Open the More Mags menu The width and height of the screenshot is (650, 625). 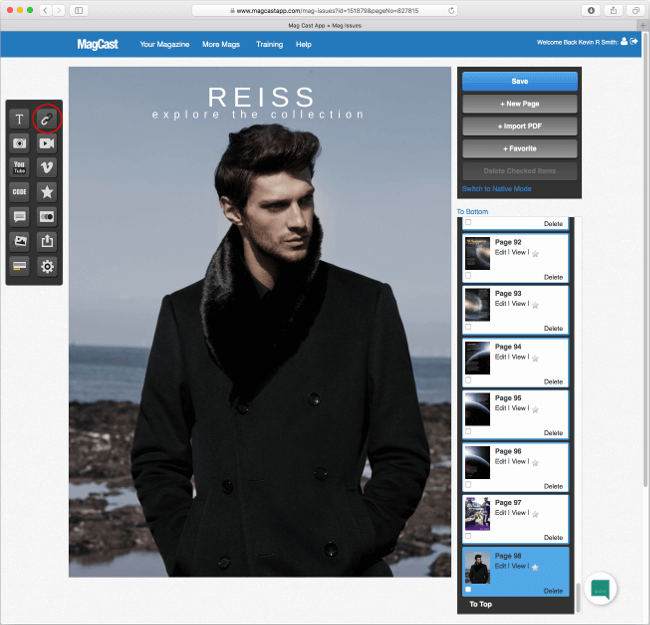[x=222, y=45]
